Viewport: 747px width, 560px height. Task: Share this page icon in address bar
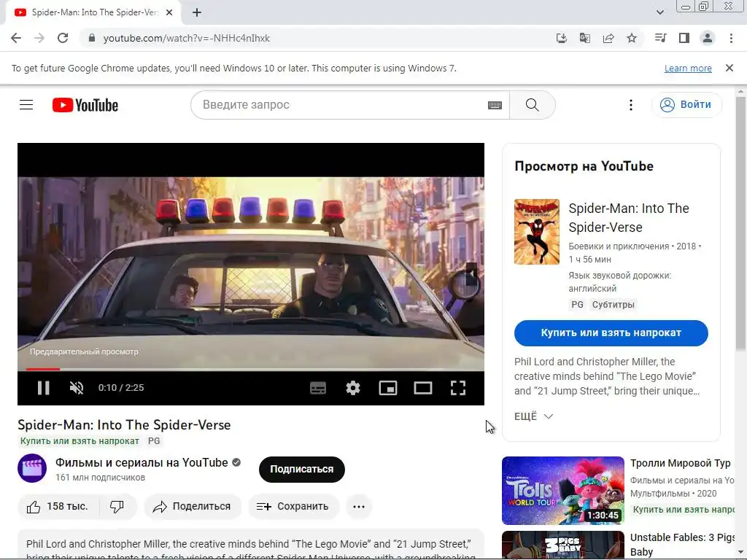pos(608,38)
